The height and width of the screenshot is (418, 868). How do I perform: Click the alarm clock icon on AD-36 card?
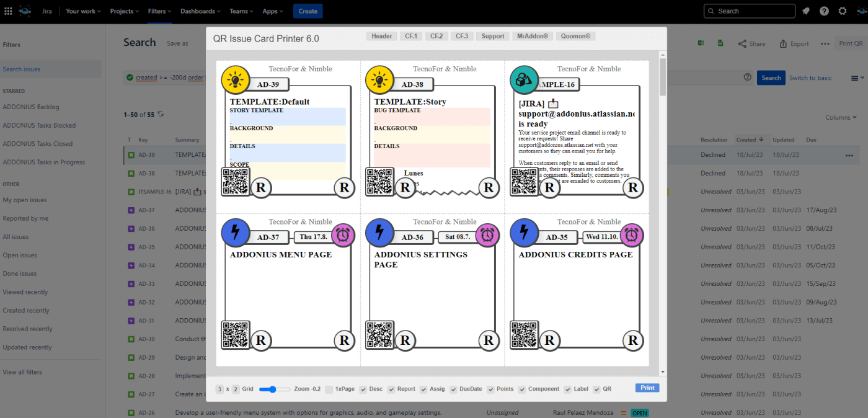tap(487, 235)
